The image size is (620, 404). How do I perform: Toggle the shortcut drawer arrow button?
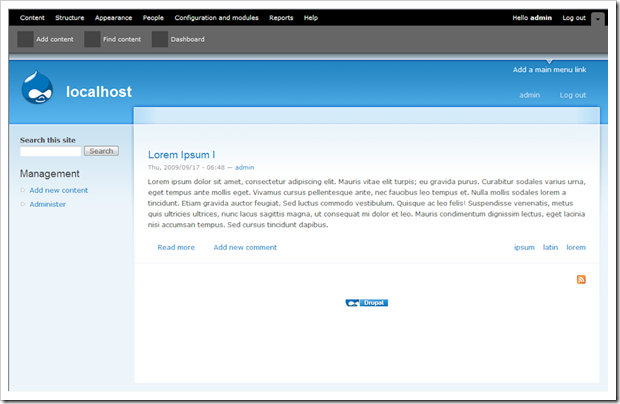pos(598,18)
